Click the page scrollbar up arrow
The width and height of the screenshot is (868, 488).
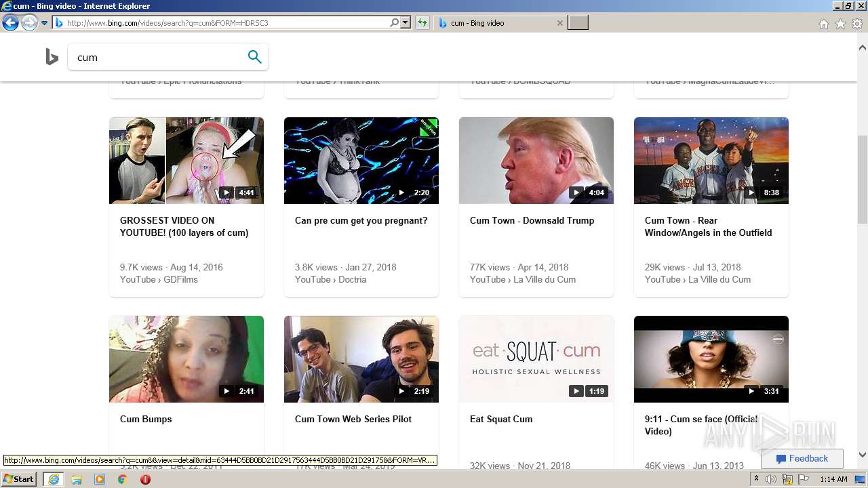click(x=863, y=47)
